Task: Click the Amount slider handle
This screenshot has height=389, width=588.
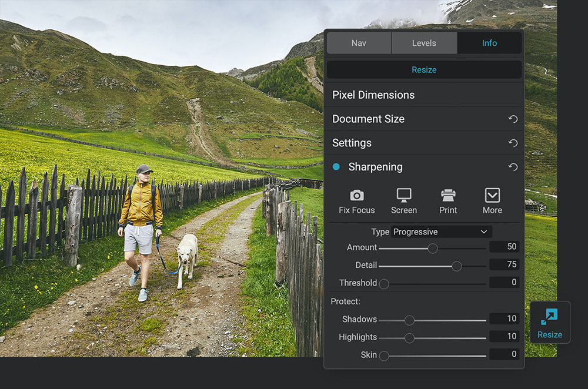Action: [x=433, y=249]
